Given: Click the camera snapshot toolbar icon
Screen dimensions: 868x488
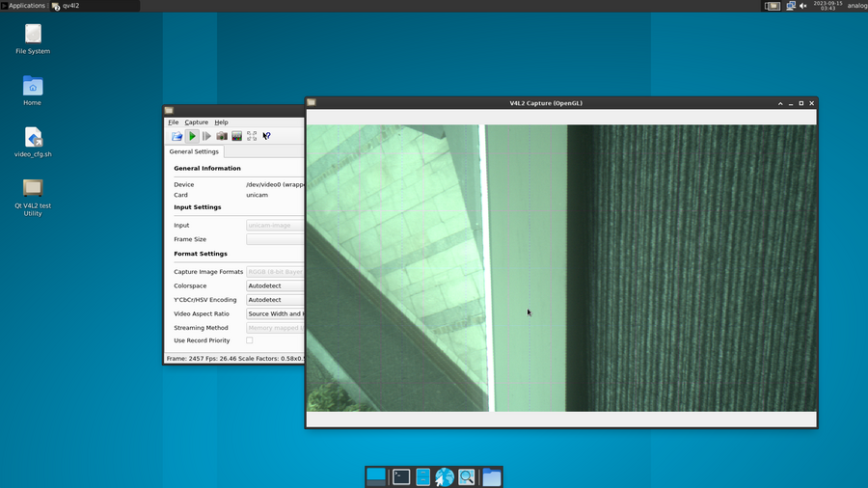Looking at the screenshot, I should coord(222,137).
